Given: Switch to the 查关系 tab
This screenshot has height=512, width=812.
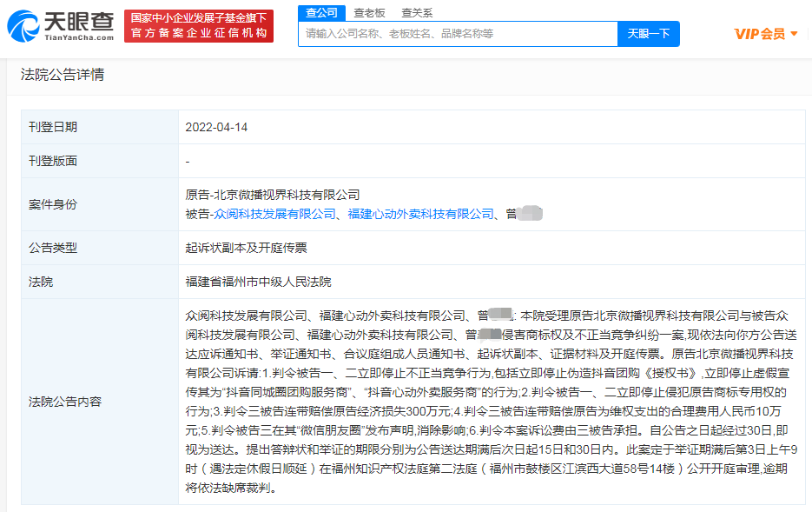Looking at the screenshot, I should click(417, 13).
